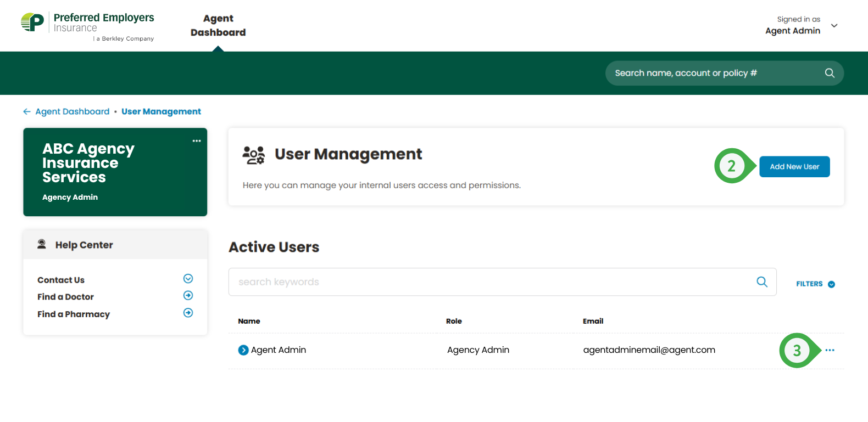Click the magnifier icon in the top search bar
The image size is (868, 422).
(x=830, y=73)
